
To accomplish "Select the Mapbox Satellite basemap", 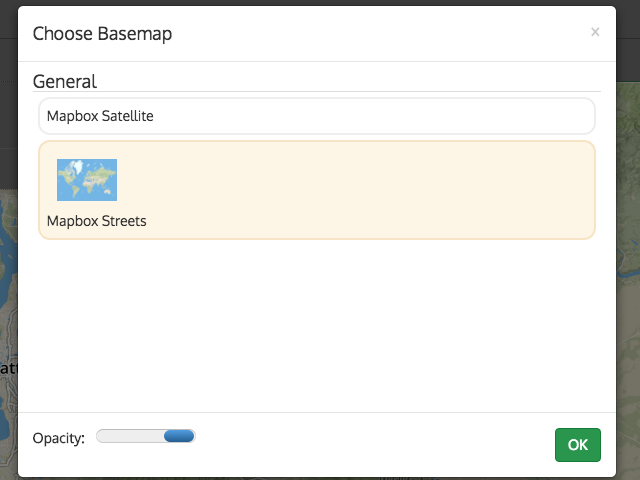I will pyautogui.click(x=100, y=116).
